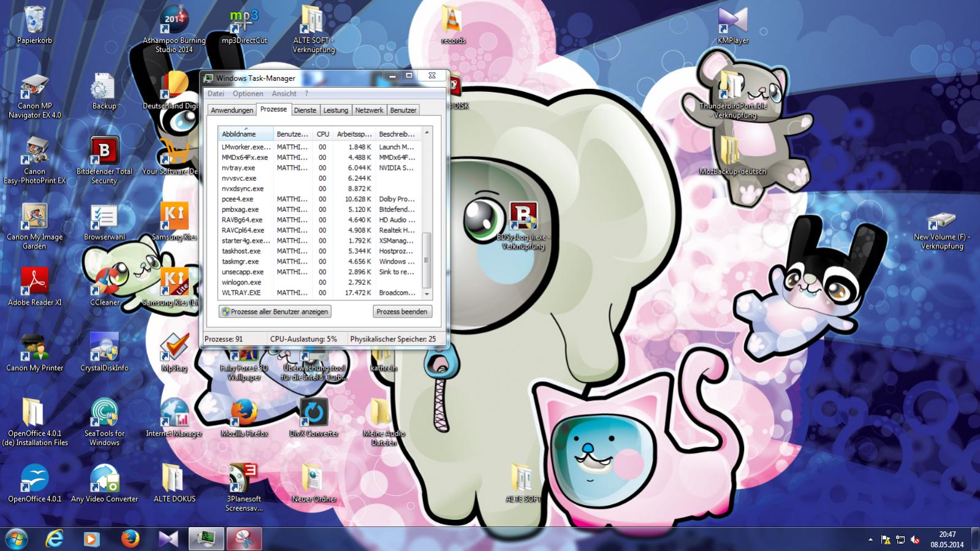This screenshot has width=980, height=551.
Task: Open the Backup desktop icon
Action: (x=104, y=91)
